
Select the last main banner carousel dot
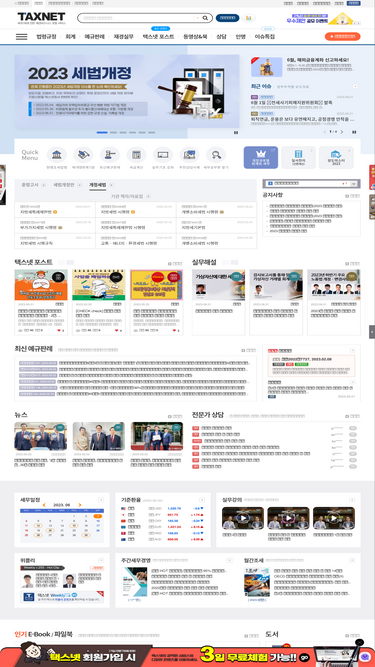(151, 132)
